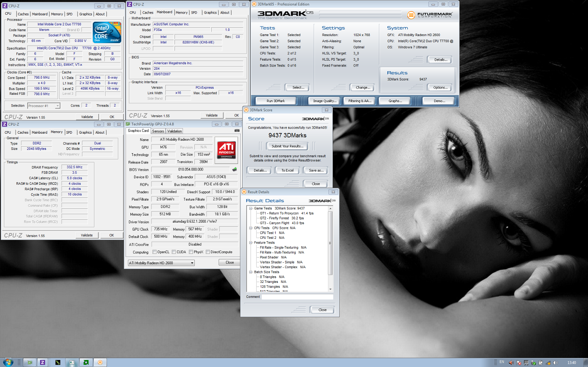Viewport: 588px width, 367px height.
Task: Open Safely Remove Hardware tray icon
Action: click(x=533, y=363)
